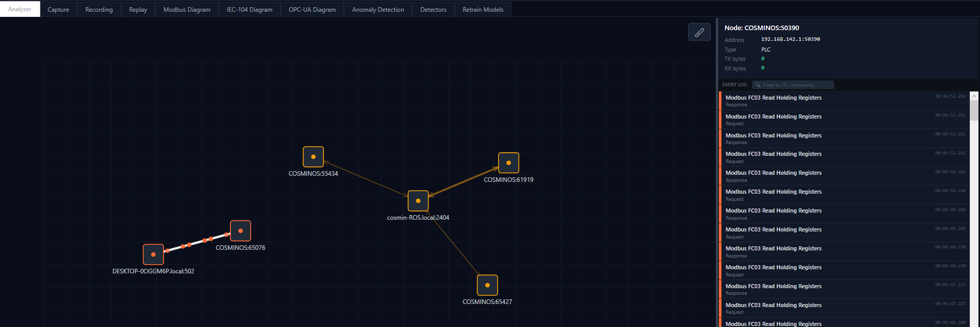Select the Request event at 08:06:51.261
The height and width of the screenshot is (327, 980).
click(x=844, y=157)
